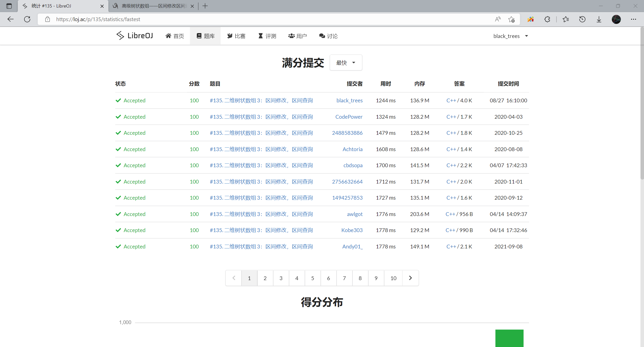Open 首页 in the navigation bar

[x=175, y=36]
